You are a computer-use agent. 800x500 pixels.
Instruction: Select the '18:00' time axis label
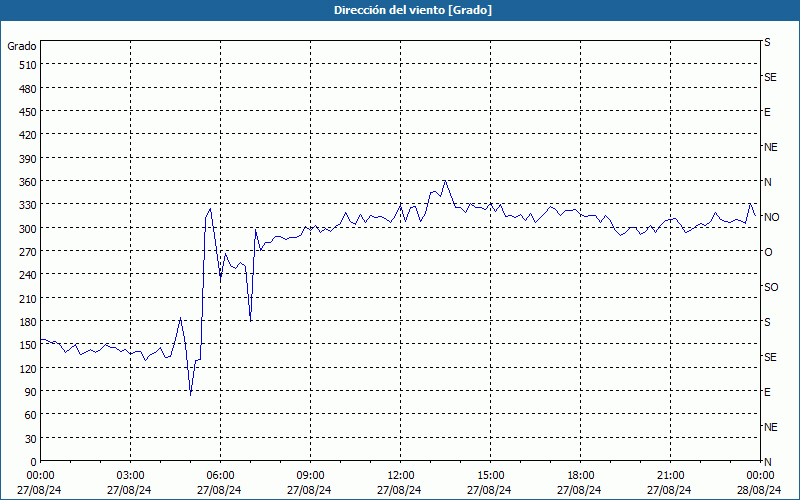point(580,476)
